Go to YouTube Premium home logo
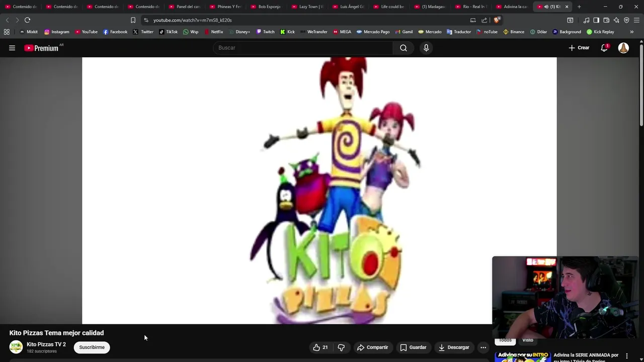Viewport: 644px width, 362px height. tap(41, 48)
